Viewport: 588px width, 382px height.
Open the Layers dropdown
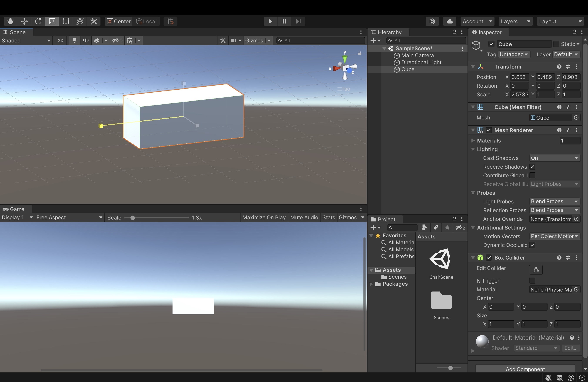[x=515, y=21]
